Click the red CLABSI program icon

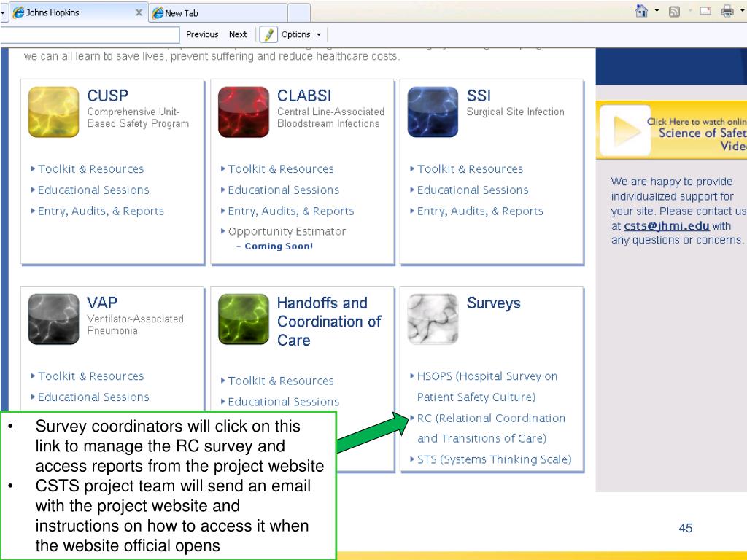[x=244, y=112]
